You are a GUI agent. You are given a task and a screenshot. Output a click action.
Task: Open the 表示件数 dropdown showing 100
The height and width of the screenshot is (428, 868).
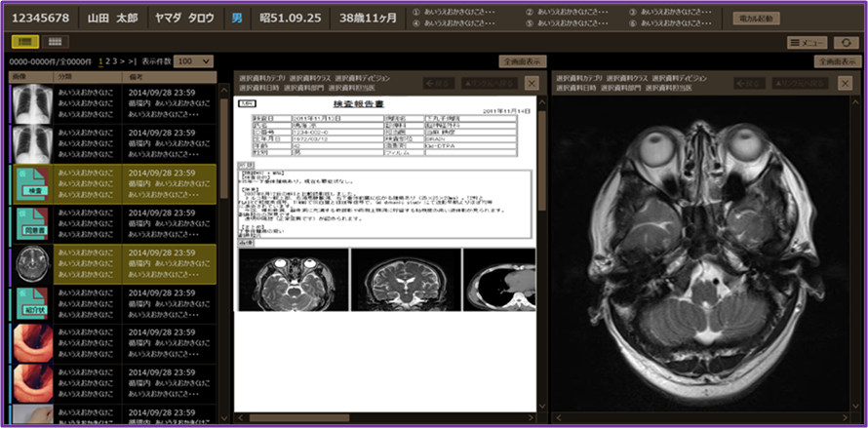(x=193, y=60)
